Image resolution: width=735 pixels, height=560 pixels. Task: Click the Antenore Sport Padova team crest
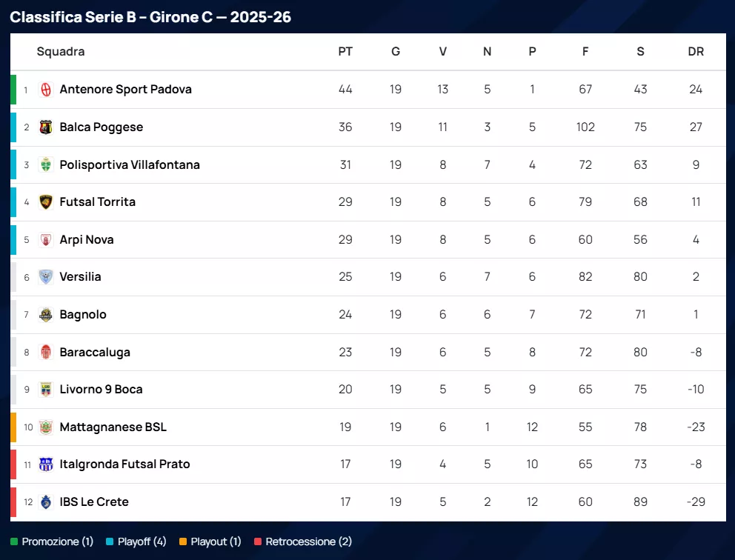46,90
